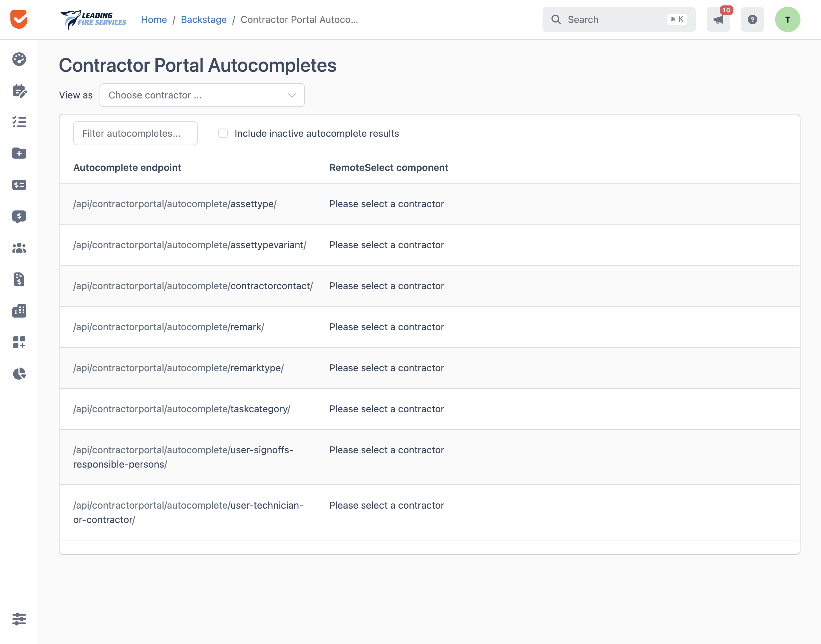Open the Leading Fire Services logo
Image resolution: width=821 pixels, height=644 pixels.
(93, 19)
